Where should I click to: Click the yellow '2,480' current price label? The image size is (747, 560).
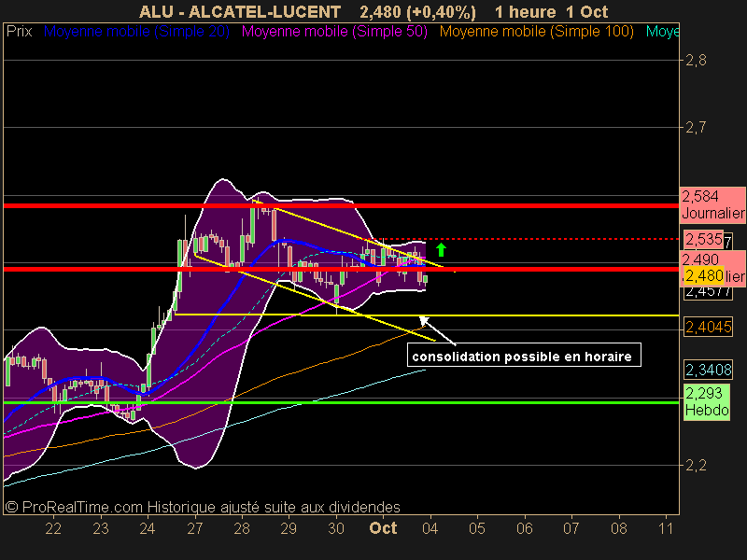704,275
